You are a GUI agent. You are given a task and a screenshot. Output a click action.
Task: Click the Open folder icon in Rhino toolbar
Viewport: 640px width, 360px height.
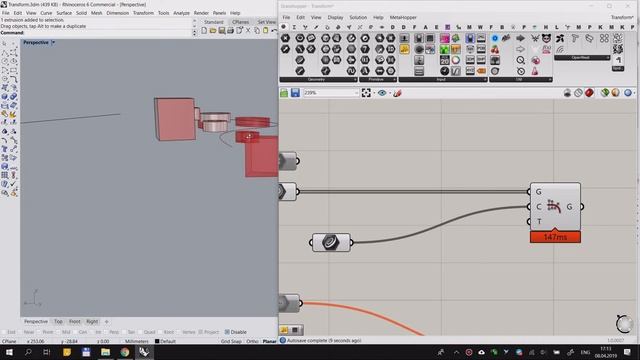tap(213, 31)
